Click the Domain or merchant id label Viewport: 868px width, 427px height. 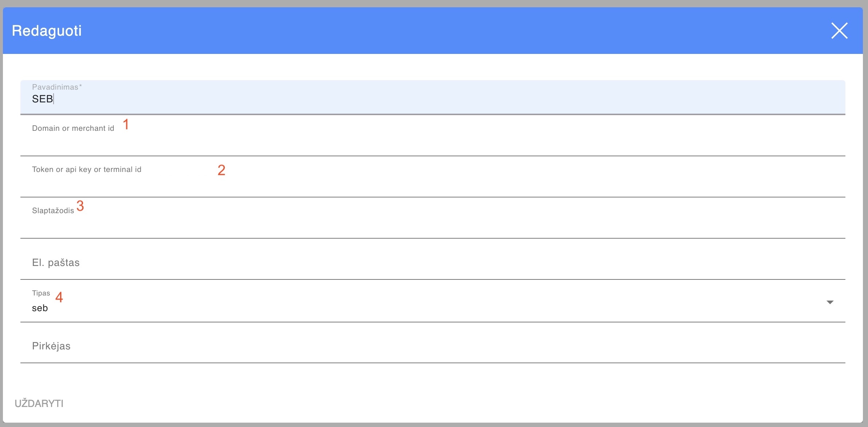73,128
